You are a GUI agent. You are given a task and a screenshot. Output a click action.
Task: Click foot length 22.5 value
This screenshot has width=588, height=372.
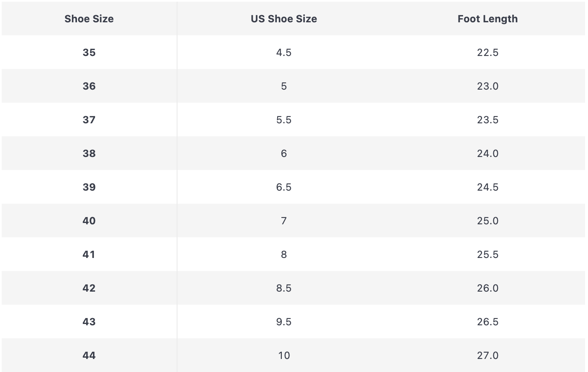(487, 53)
